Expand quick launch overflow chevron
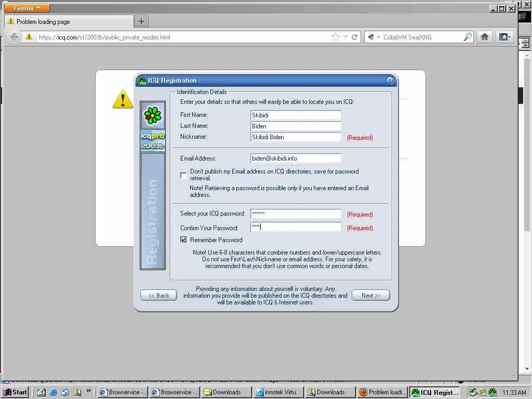 point(88,391)
